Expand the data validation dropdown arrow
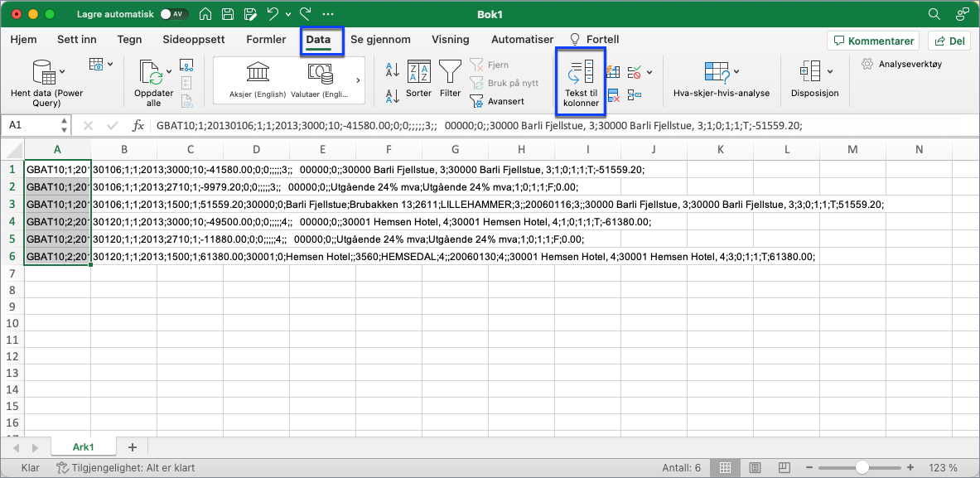The width and height of the screenshot is (980, 478). (x=649, y=72)
